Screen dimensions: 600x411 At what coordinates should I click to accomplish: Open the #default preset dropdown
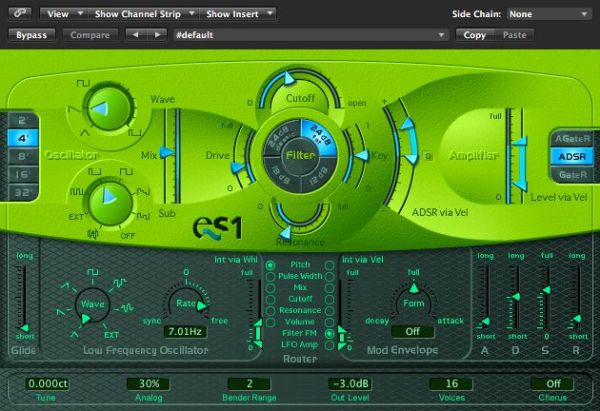coord(310,35)
